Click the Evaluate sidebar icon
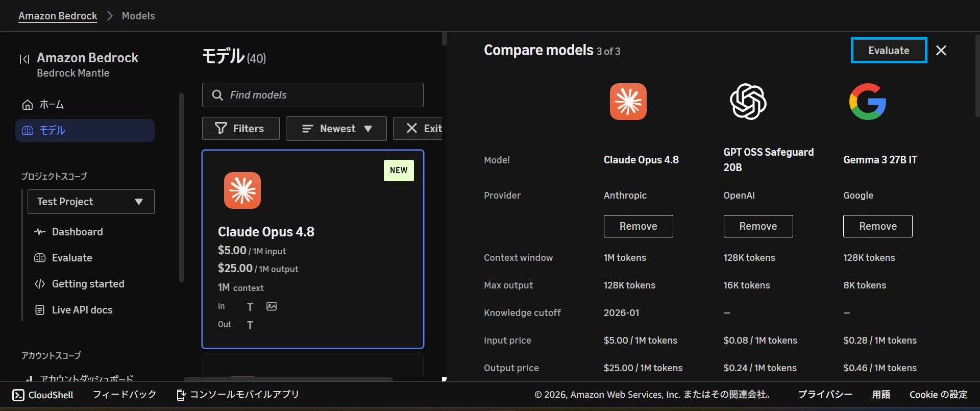 (40, 258)
